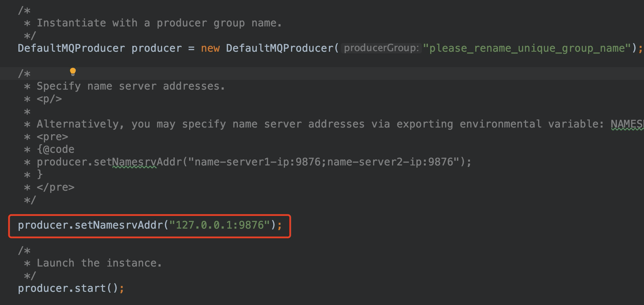The height and width of the screenshot is (305, 644).
Task: Click the DefaultMQProducer type declaration
Action: click(x=71, y=48)
